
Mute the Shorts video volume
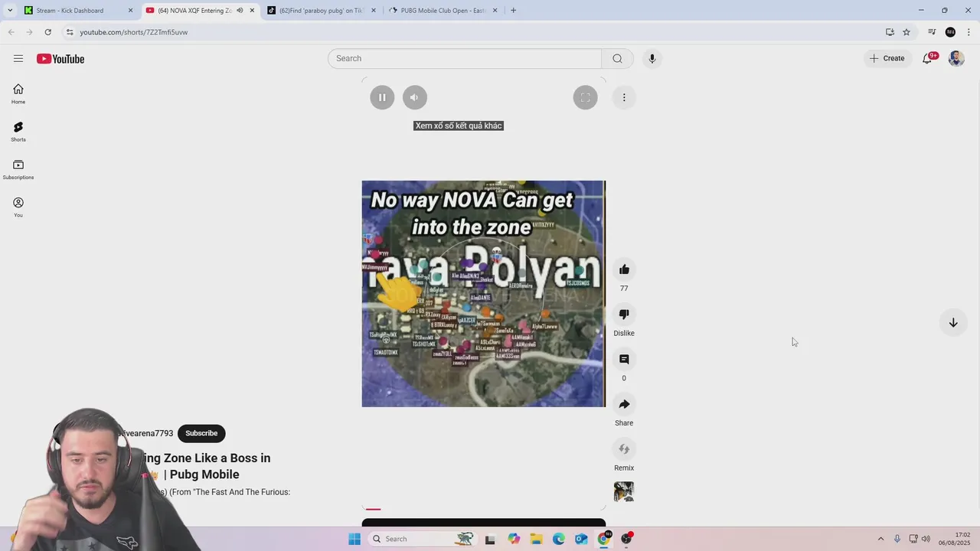tap(414, 97)
